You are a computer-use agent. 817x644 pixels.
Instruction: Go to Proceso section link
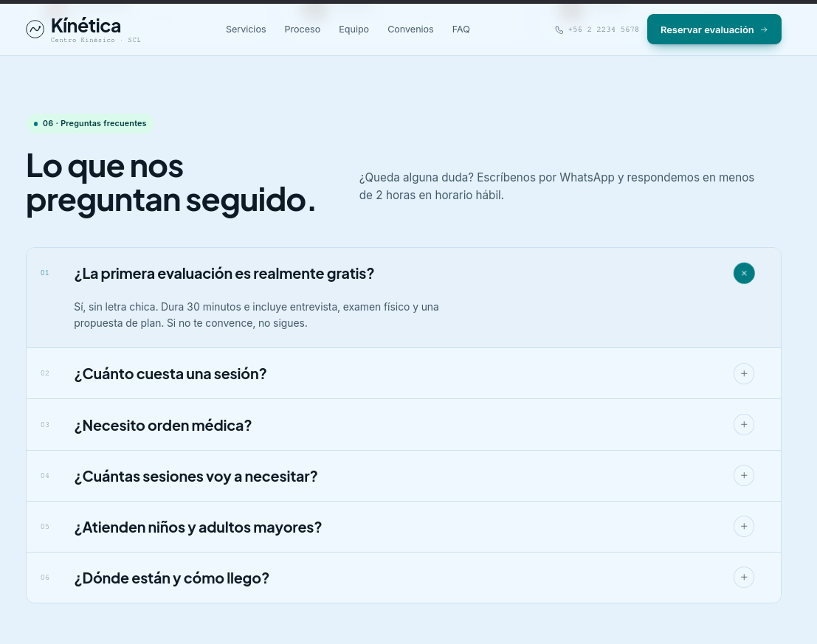click(302, 30)
